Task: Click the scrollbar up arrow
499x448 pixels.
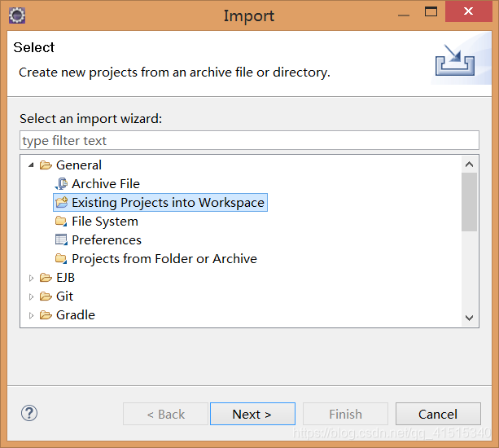Action: [470, 165]
